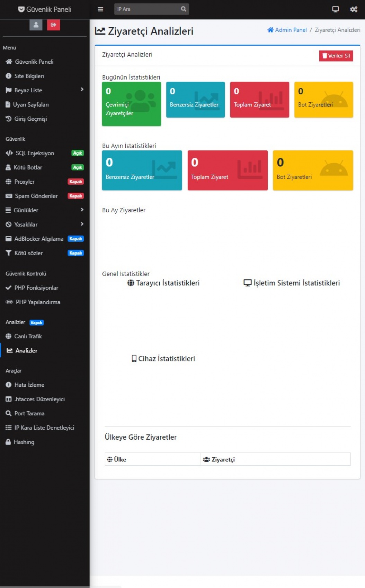
Task: Click the Verileri Sil button
Action: point(336,56)
